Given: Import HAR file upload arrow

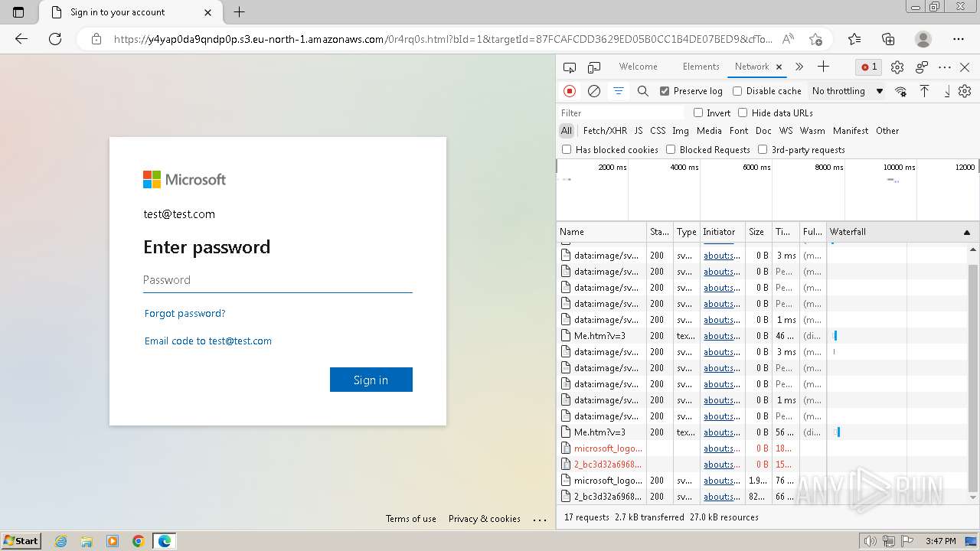Looking at the screenshot, I should [x=925, y=91].
